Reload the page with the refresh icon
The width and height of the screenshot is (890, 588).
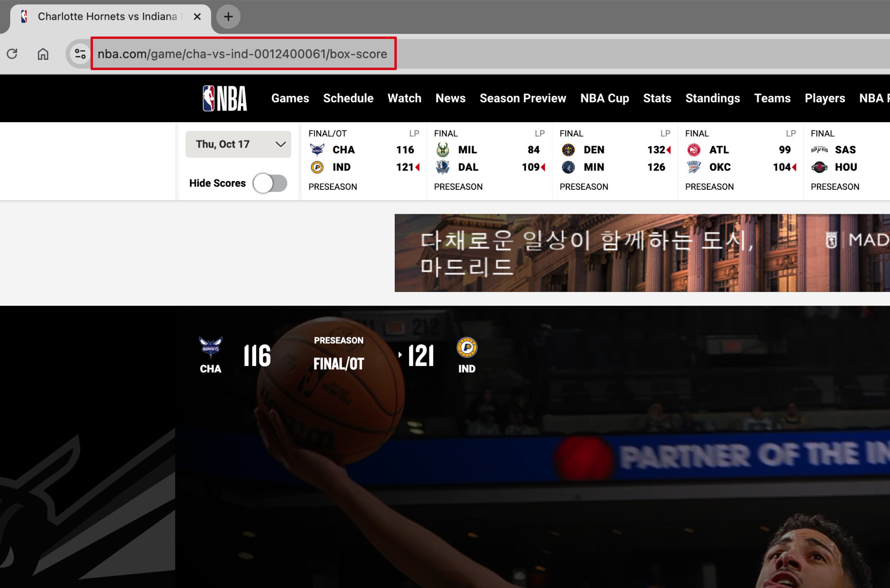pyautogui.click(x=13, y=54)
